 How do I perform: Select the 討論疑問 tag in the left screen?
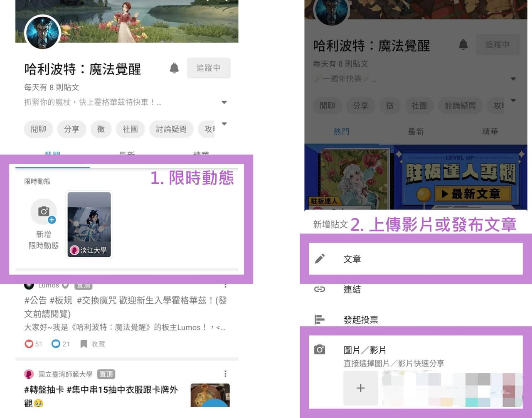pos(171,129)
